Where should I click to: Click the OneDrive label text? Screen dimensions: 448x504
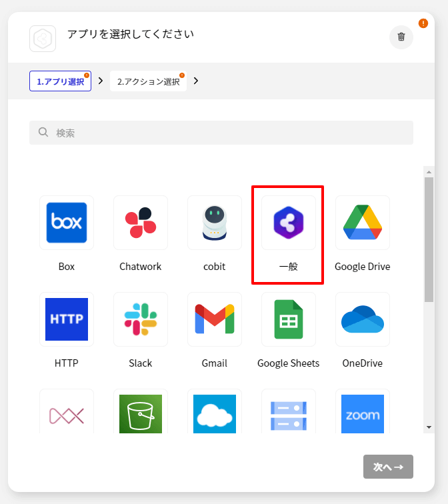point(363,363)
